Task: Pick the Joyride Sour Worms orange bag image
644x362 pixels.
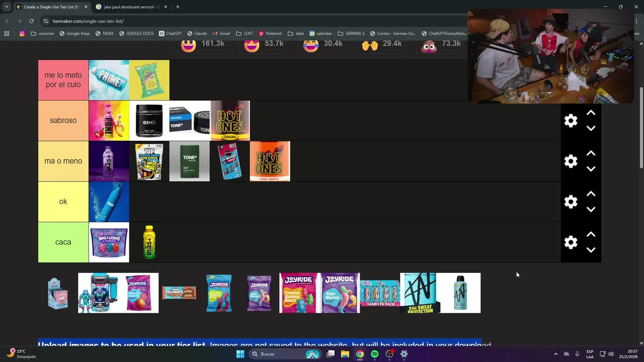Action: click(x=340, y=293)
